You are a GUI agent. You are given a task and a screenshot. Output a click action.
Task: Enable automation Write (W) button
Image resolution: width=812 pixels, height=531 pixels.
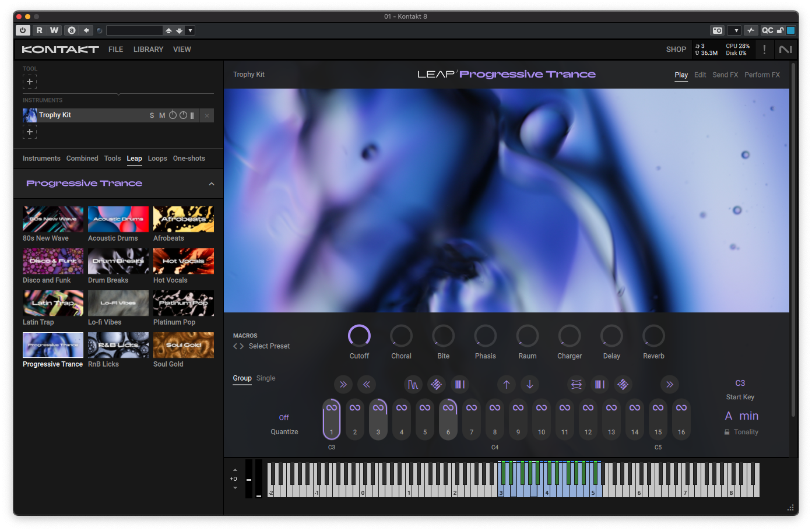tap(54, 30)
